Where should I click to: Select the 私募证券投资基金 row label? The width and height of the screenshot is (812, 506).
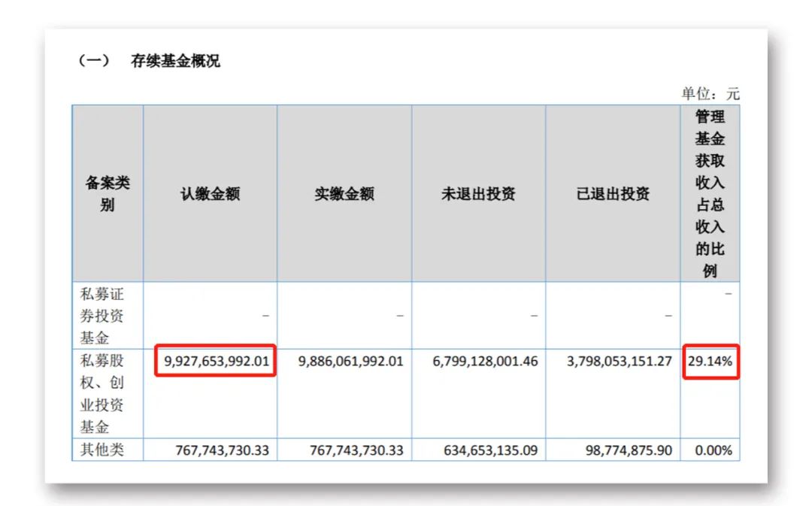(x=102, y=316)
